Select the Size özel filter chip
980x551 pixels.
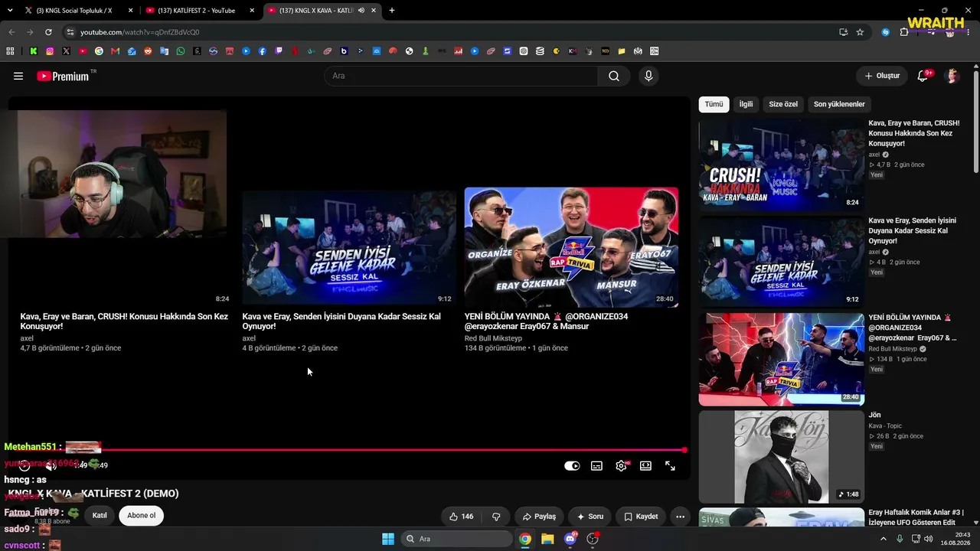coord(783,104)
